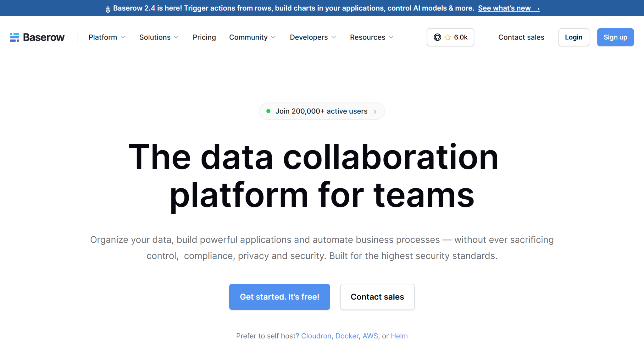Click the Baserow wordmark text

pyautogui.click(x=44, y=37)
